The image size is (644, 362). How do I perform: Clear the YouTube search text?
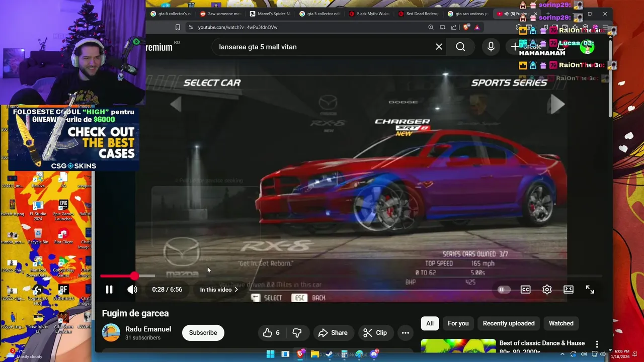(x=439, y=47)
